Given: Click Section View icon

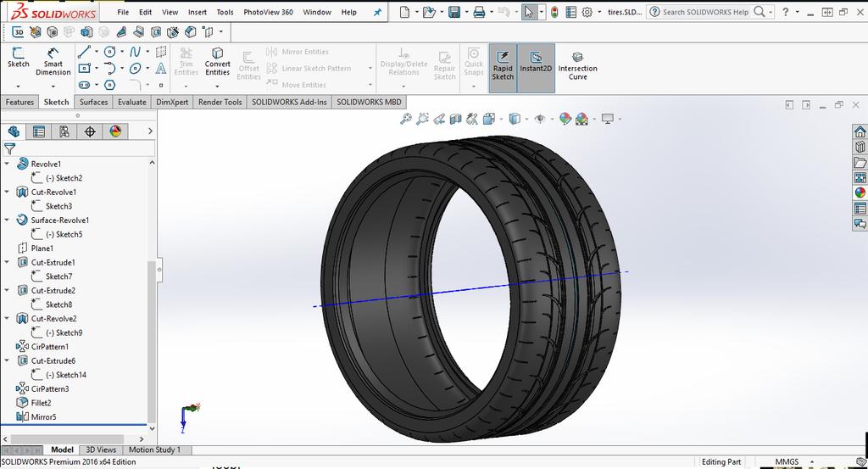Looking at the screenshot, I should tap(455, 119).
